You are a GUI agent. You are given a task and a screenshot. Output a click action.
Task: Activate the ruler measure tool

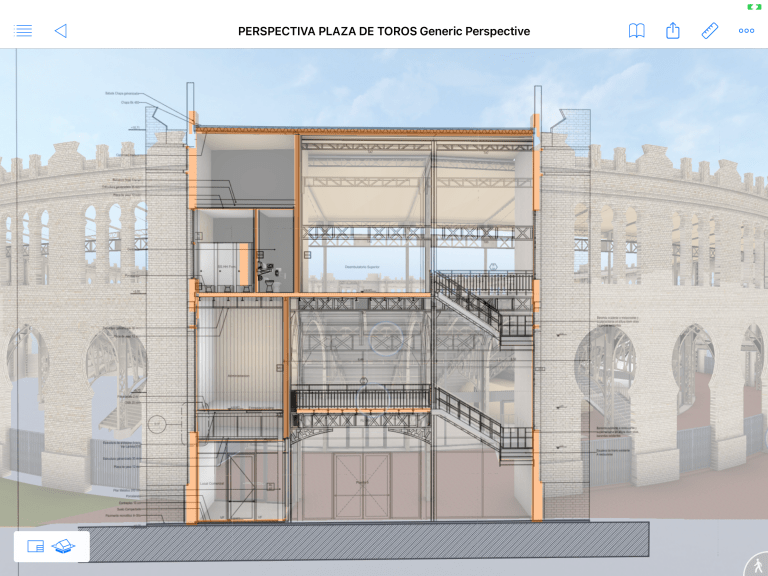[x=710, y=31]
